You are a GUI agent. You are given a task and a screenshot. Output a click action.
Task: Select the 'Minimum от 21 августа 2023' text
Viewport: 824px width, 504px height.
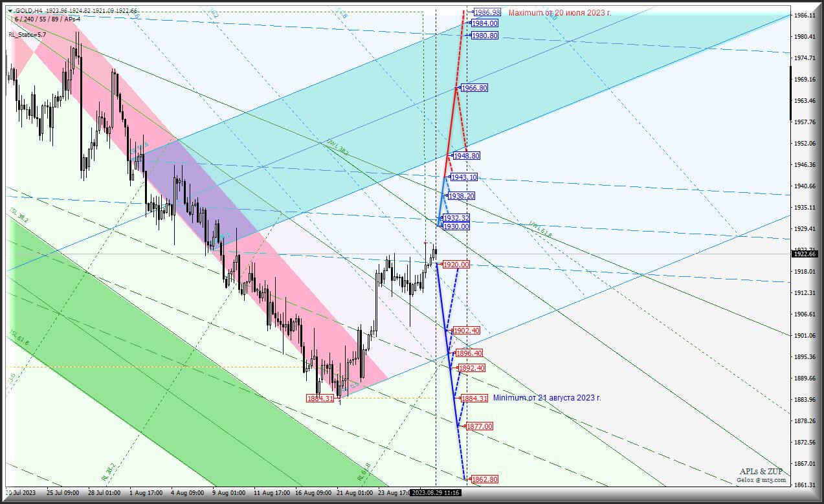[x=546, y=398]
